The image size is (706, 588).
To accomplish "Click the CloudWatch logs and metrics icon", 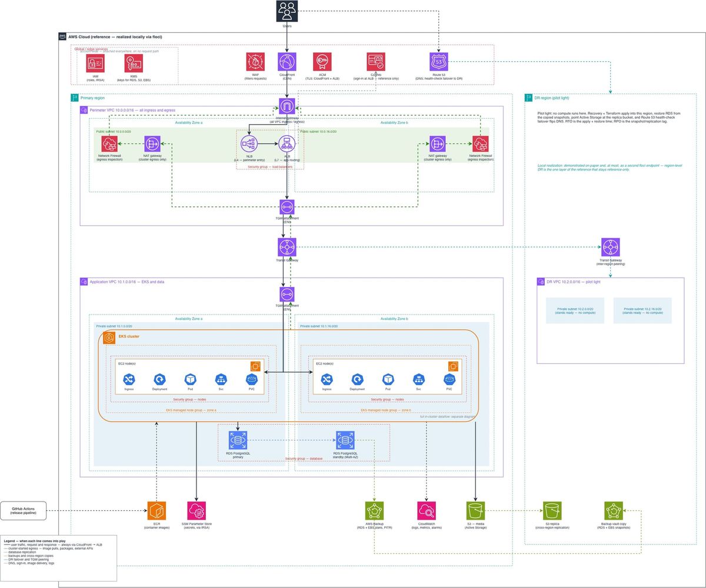I will click(x=427, y=511).
